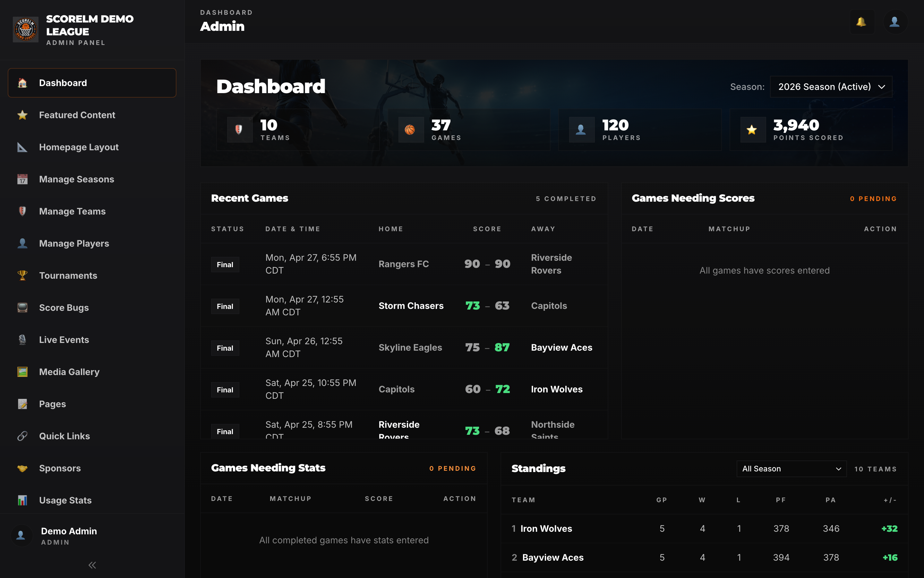Screen dimensions: 924x578
Task: Click the Dashboard house icon in sidebar
Action: [22, 83]
